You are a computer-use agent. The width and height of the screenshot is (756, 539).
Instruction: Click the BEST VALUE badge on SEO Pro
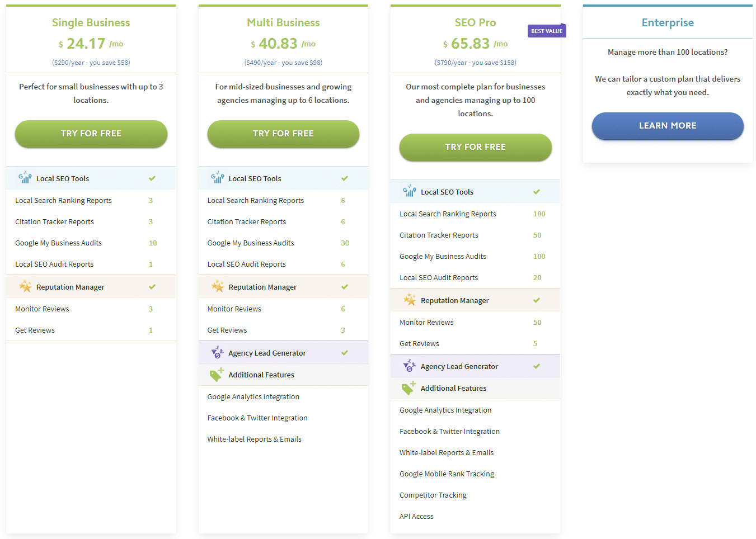[547, 31]
